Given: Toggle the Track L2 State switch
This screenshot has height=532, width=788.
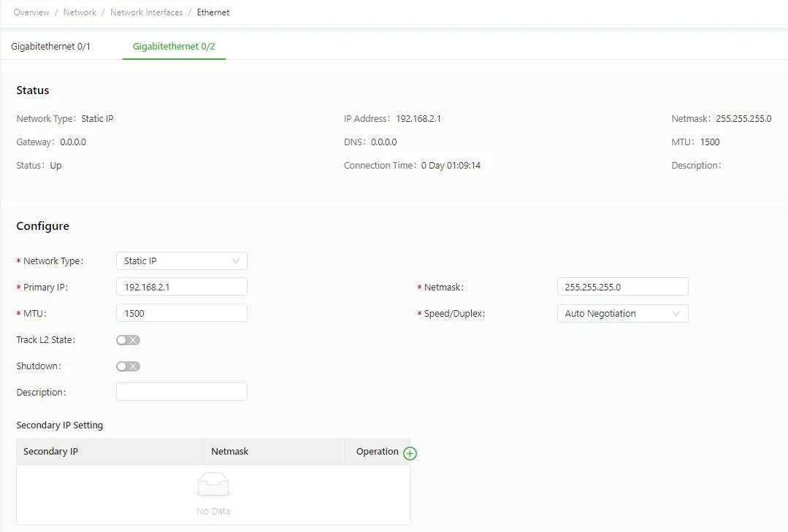Looking at the screenshot, I should coord(128,340).
